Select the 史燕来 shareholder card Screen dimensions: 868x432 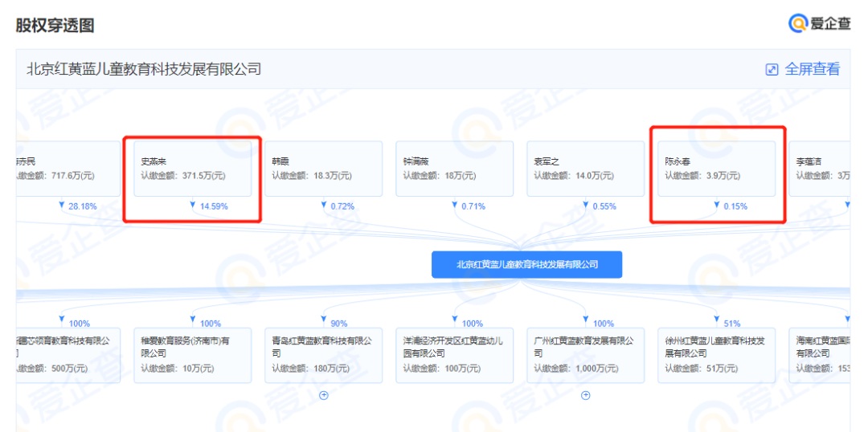[x=193, y=169]
